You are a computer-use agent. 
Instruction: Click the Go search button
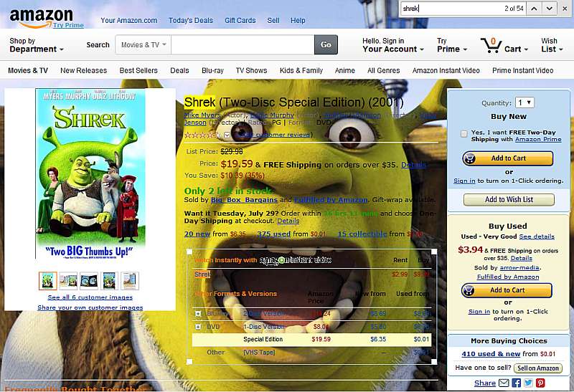click(x=326, y=44)
